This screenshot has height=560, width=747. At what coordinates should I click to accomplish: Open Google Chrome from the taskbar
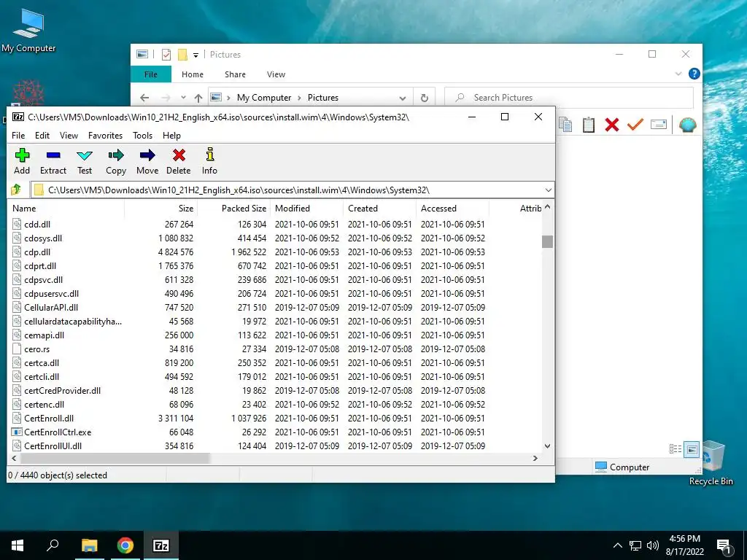(125, 545)
